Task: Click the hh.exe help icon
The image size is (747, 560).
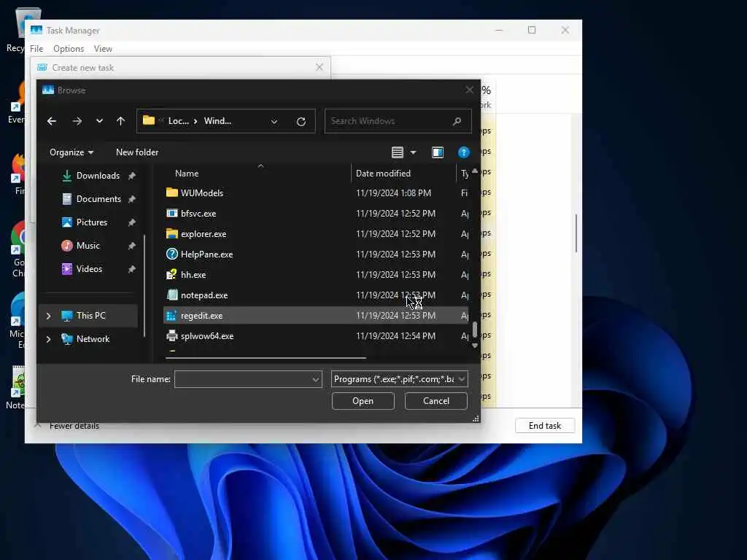Action: pyautogui.click(x=171, y=275)
